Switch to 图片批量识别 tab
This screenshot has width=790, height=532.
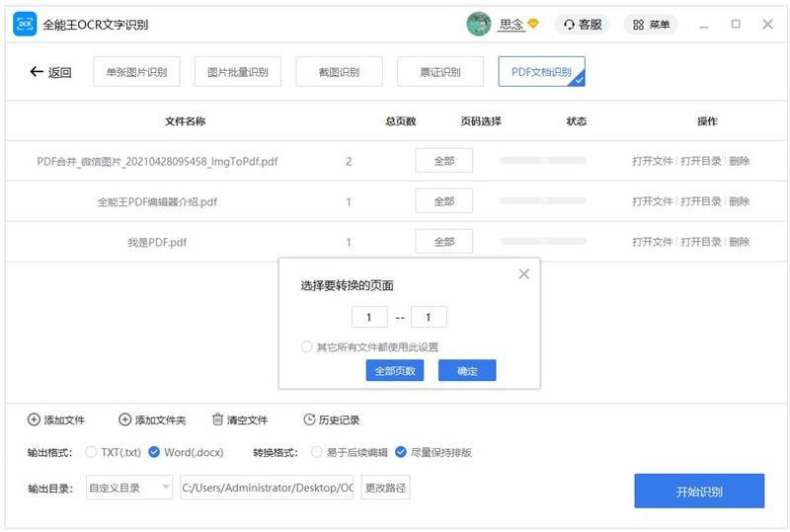coord(238,72)
